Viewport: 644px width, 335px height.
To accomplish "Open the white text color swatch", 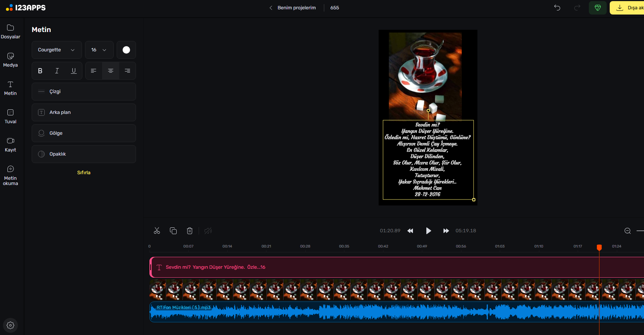I will 126,50.
